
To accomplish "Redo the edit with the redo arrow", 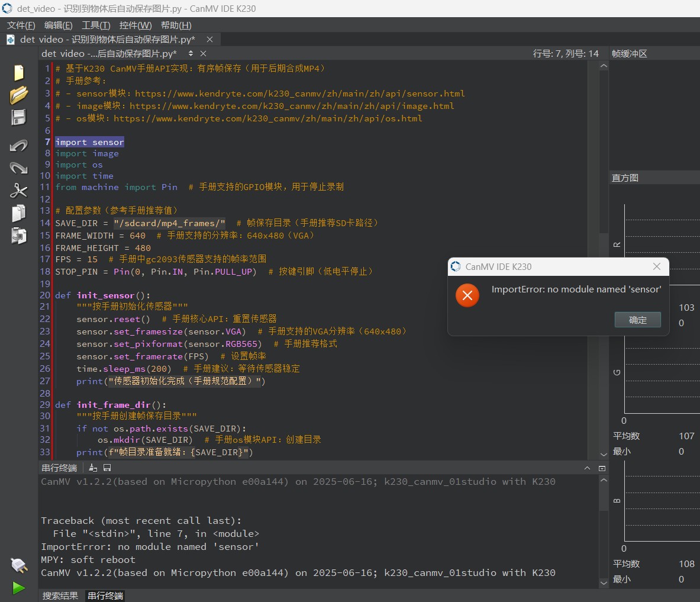I will pyautogui.click(x=19, y=168).
